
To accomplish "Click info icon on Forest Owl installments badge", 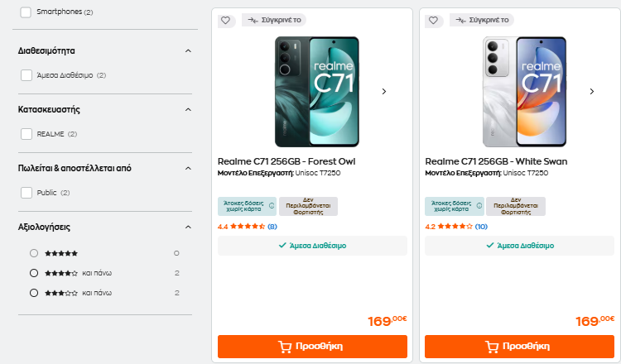I will point(272,206).
